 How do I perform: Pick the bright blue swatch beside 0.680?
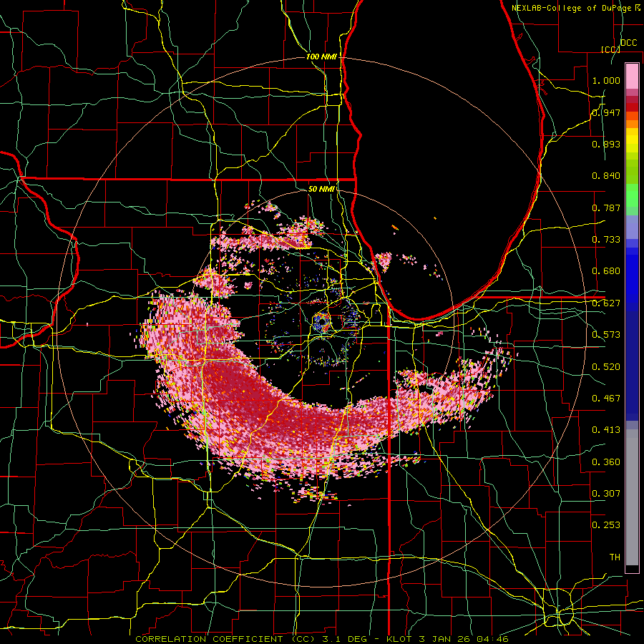tap(632, 275)
